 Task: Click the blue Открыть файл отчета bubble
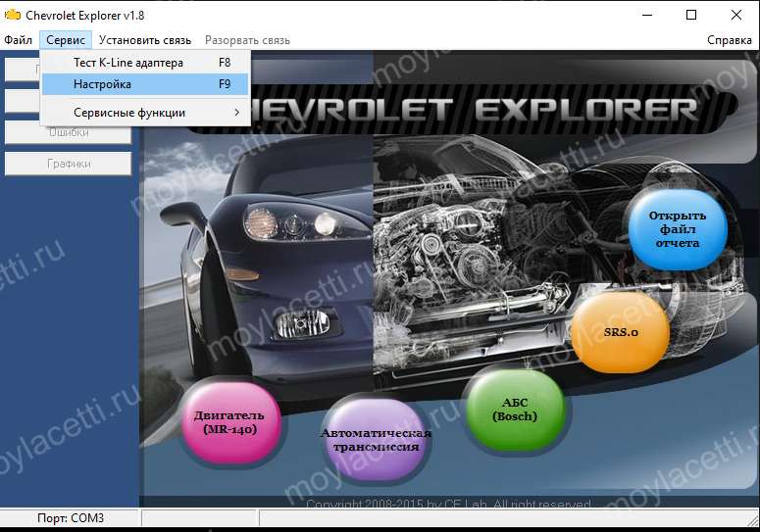pos(678,229)
